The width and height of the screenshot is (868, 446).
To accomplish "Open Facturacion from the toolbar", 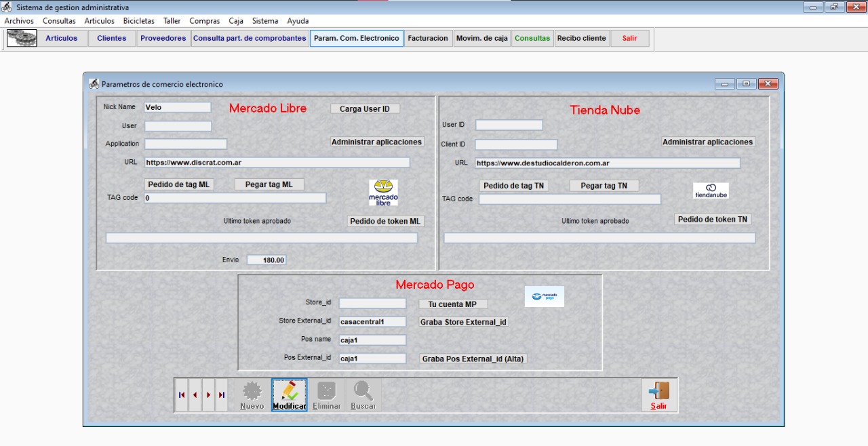I will (428, 38).
